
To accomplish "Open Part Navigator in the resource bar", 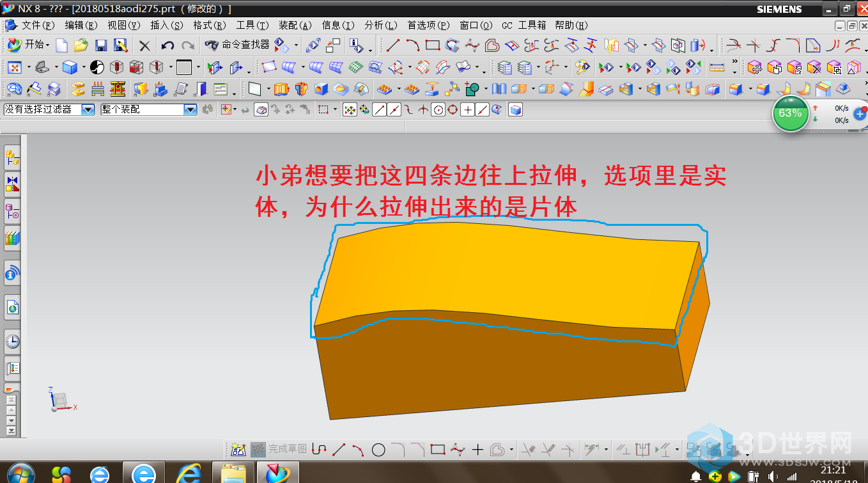I will 12,210.
